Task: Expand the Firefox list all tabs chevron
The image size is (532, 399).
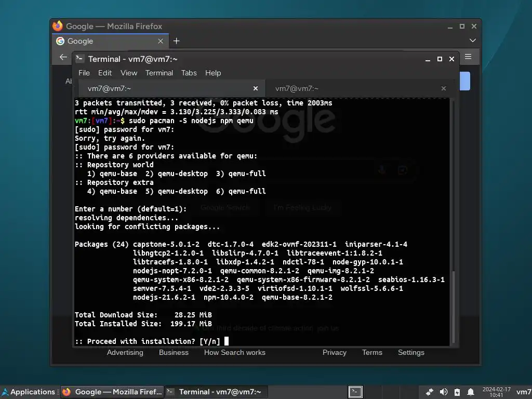Action: tap(472, 41)
